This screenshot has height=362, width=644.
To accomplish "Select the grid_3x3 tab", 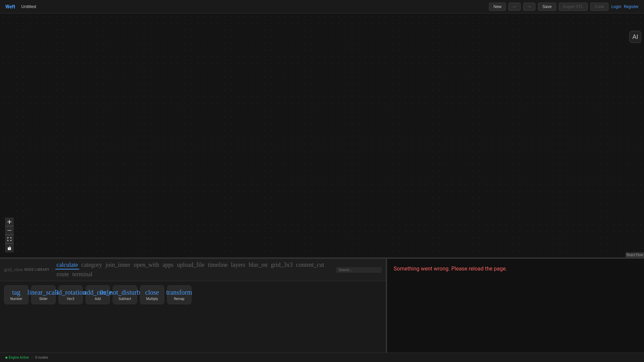I will tap(282, 265).
